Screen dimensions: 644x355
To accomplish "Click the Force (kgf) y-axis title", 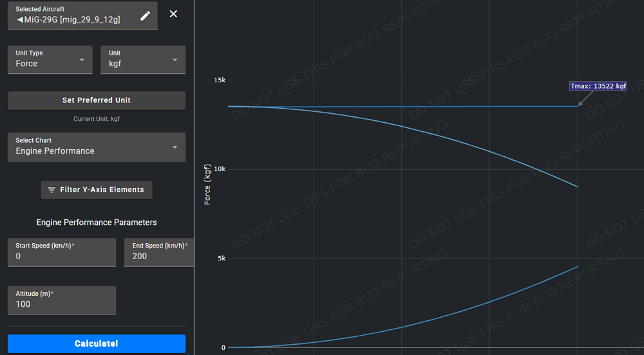I will click(x=207, y=185).
